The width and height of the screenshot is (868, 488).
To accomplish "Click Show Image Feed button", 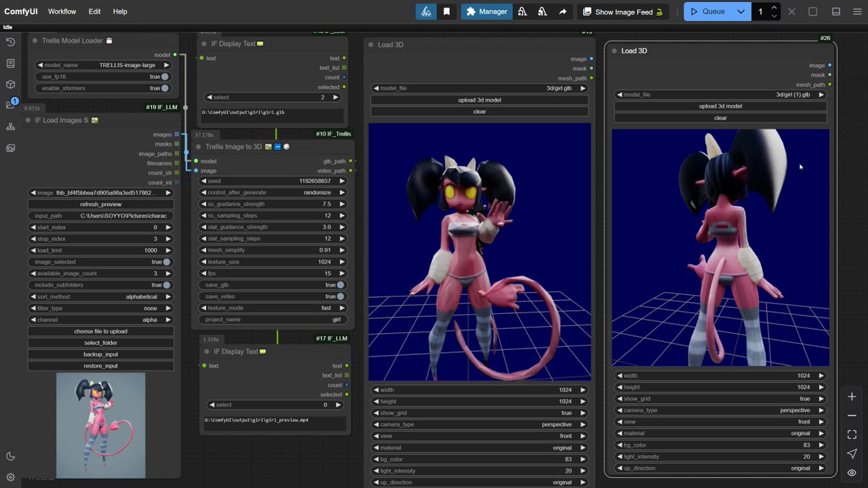I will [x=624, y=12].
